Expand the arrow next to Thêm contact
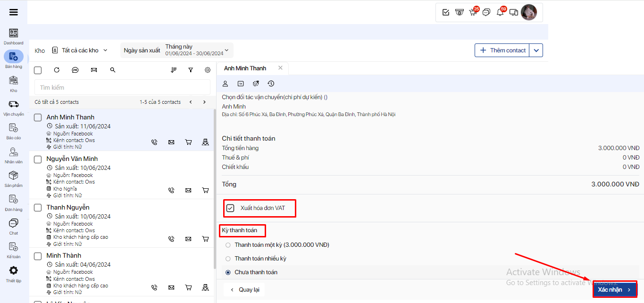 536,50
